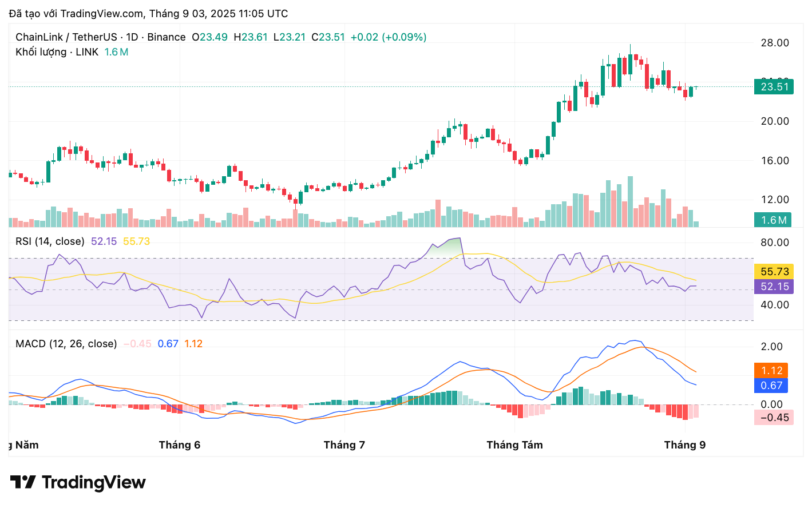
Task: Click the yellow 55.73 RSI average tag
Action: 774,272
